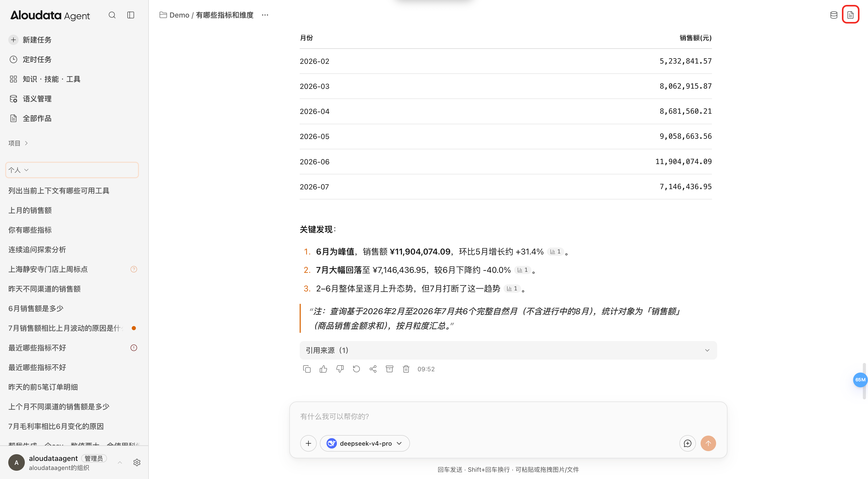Click the Demo folder breadcrumb
Image resolution: width=868 pixels, height=479 pixels.
point(175,15)
